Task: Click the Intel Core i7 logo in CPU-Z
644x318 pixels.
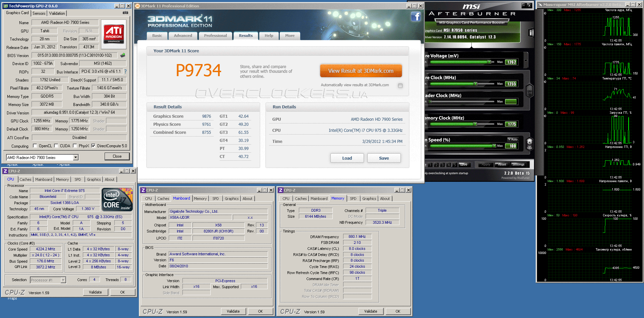Action: pos(117,200)
